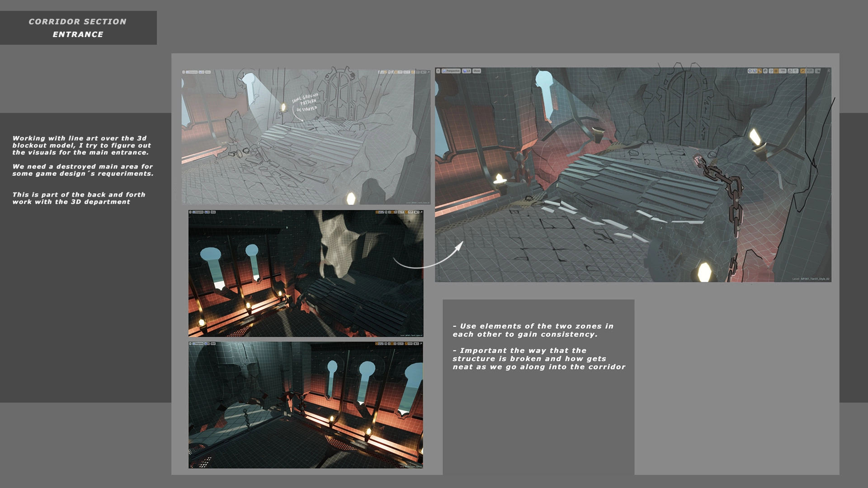The height and width of the screenshot is (488, 868).
Task: Select the Scale tool in large viewport
Action: tap(760, 71)
